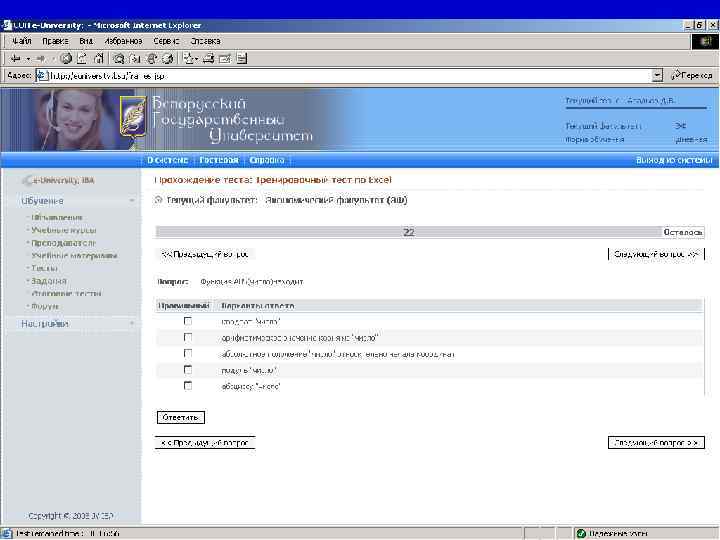Click the Discuss toolbar icon

coord(242,58)
